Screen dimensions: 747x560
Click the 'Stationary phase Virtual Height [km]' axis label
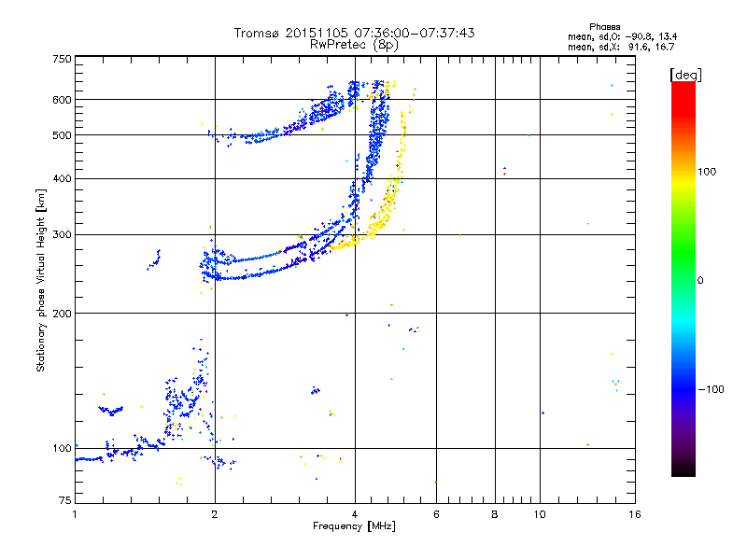41,280
